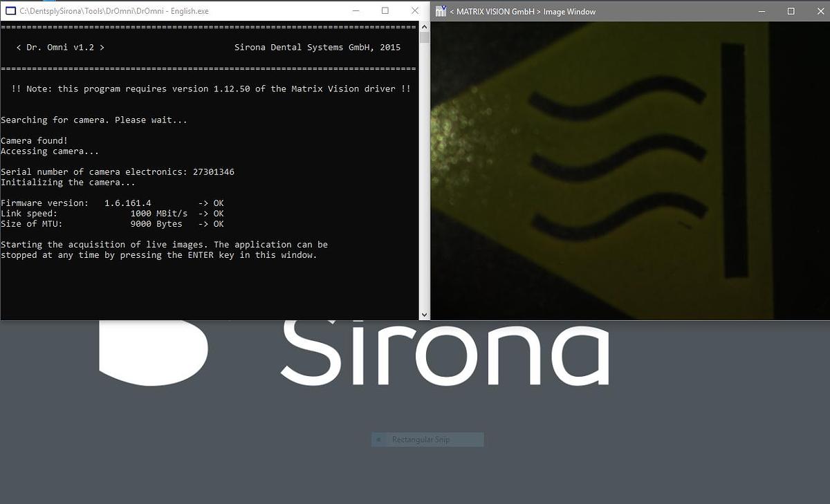Click the DrOmni - English.exe title bar text

coord(114,11)
